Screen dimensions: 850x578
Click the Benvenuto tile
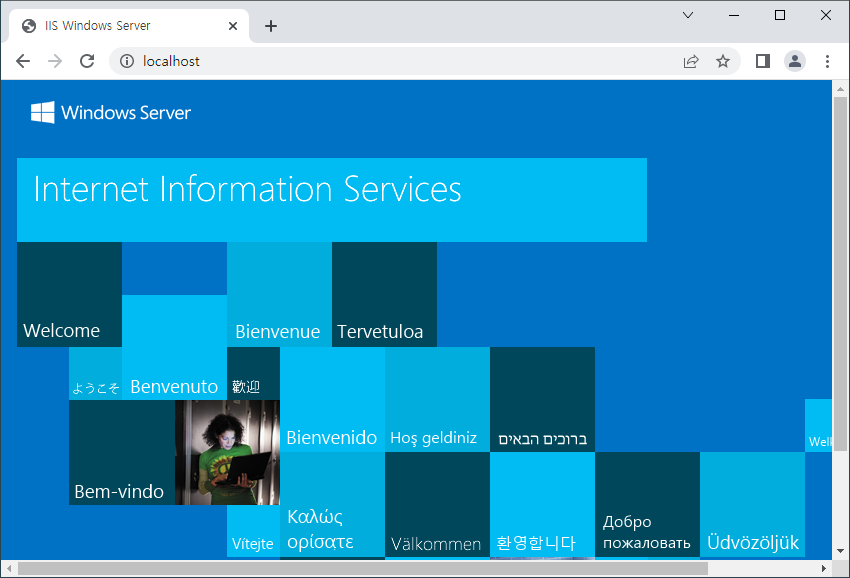click(x=175, y=348)
